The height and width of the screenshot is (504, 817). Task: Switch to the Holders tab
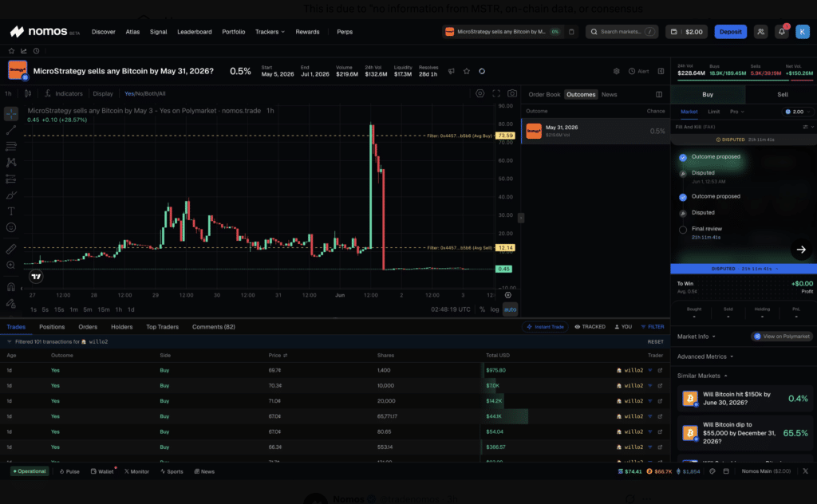tap(121, 327)
